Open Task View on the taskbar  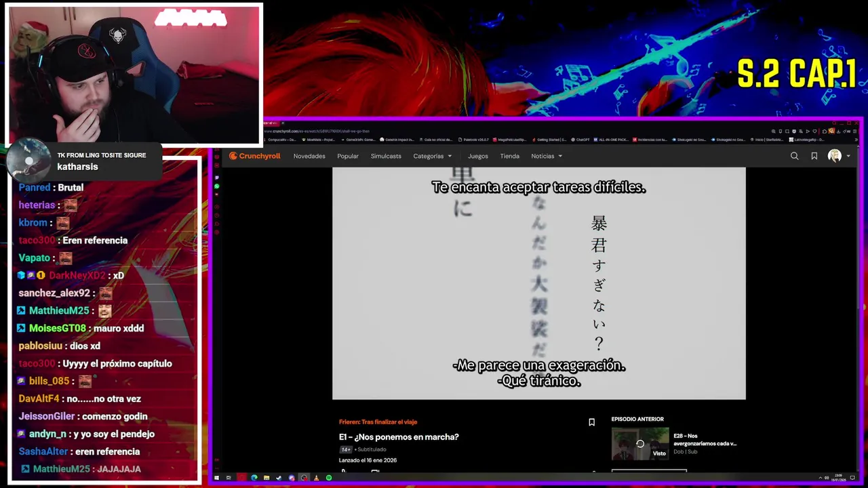pos(229,478)
